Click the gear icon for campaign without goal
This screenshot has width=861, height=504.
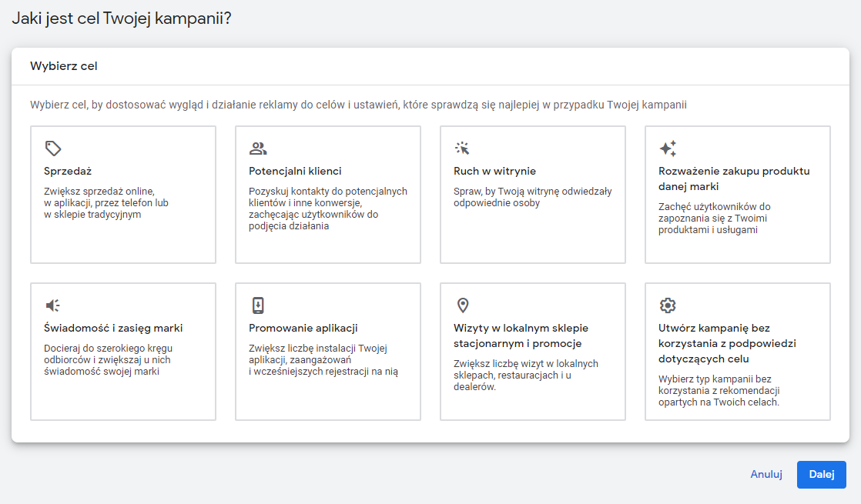click(x=668, y=305)
